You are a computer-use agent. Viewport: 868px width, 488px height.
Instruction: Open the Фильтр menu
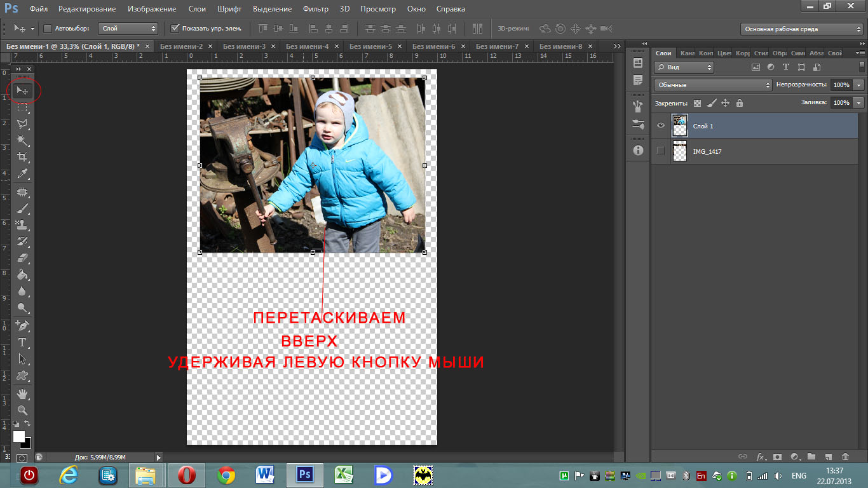click(315, 9)
